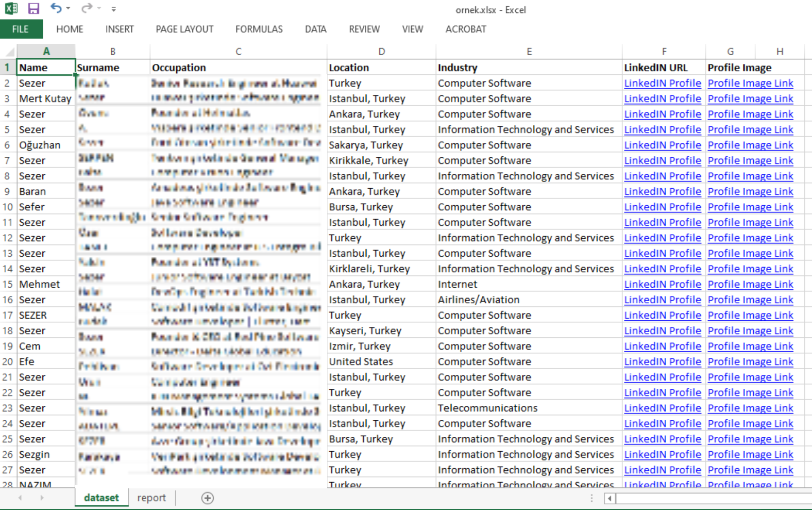The width and height of the screenshot is (812, 510).
Task: Open Profile Image Link in row 3
Action: [750, 98]
